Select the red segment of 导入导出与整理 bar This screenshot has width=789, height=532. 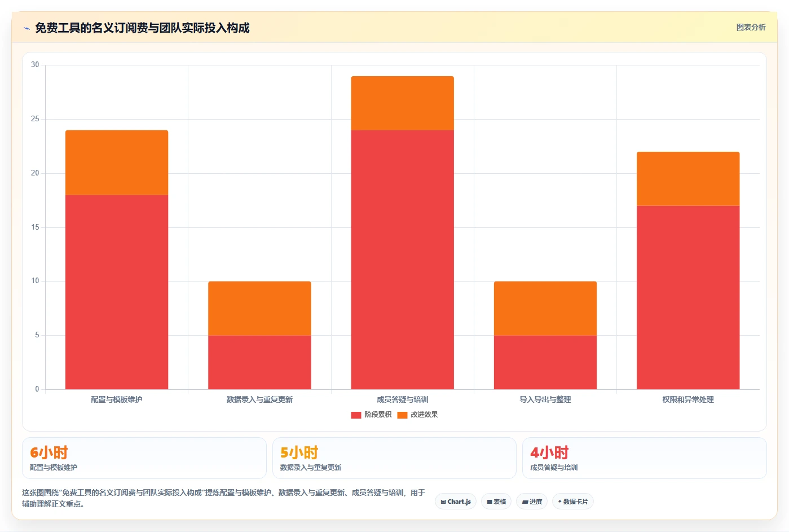point(545,362)
